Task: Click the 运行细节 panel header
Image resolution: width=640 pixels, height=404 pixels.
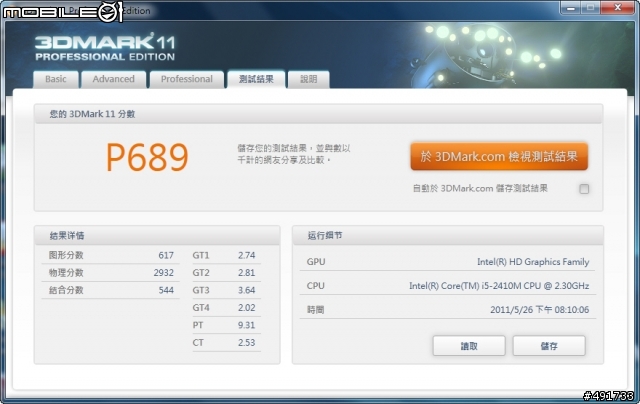Action: (x=448, y=235)
